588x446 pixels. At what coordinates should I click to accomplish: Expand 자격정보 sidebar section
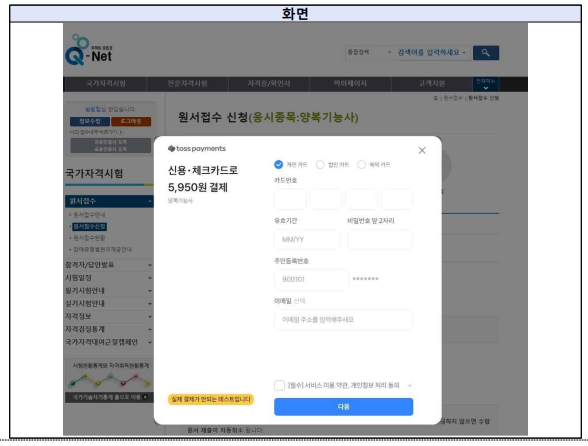point(109,316)
